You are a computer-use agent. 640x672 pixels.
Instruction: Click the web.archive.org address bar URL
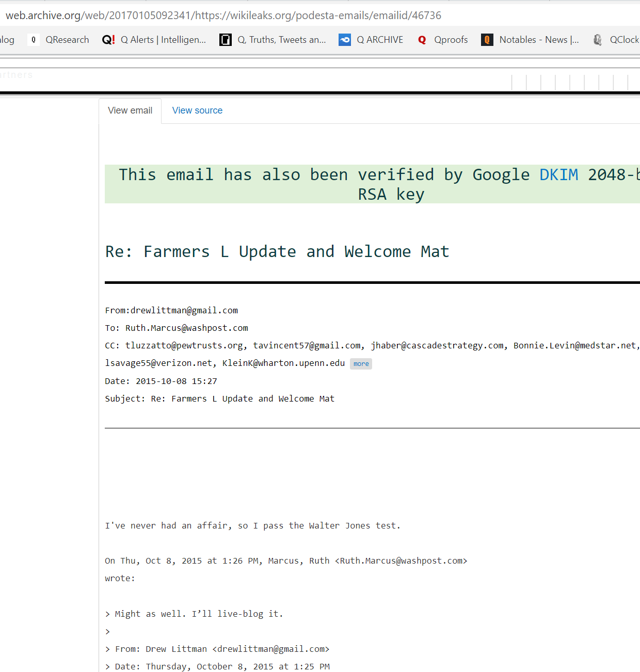223,15
